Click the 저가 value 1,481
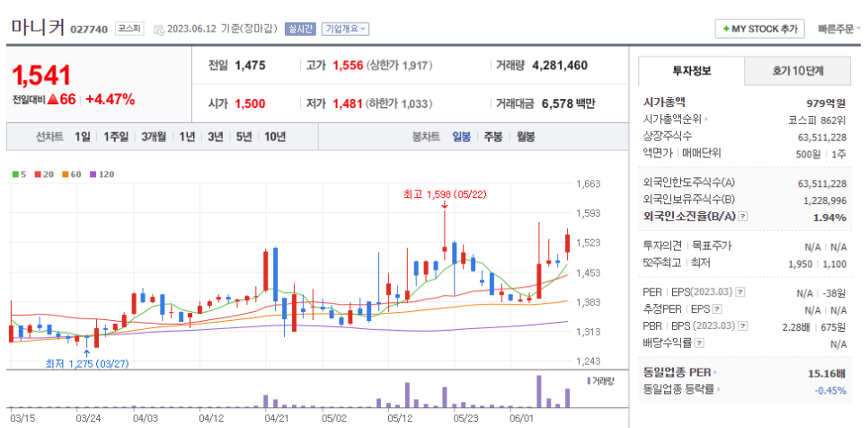 tap(348, 103)
